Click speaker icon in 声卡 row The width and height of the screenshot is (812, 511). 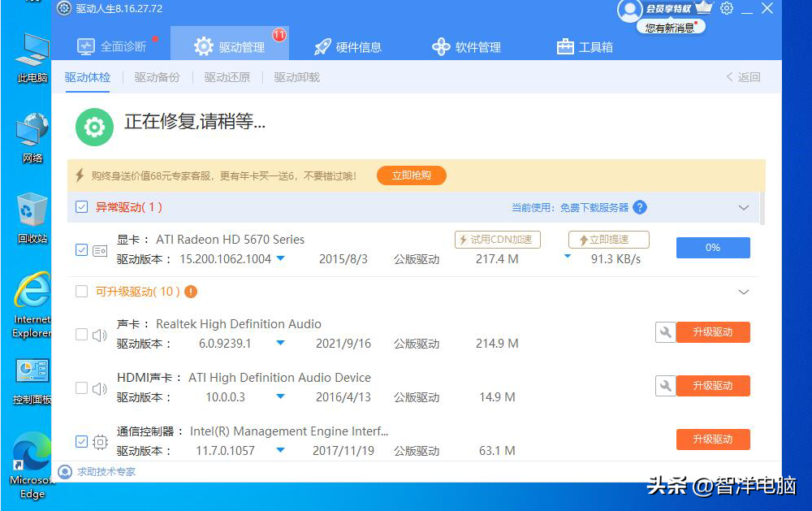(x=99, y=336)
